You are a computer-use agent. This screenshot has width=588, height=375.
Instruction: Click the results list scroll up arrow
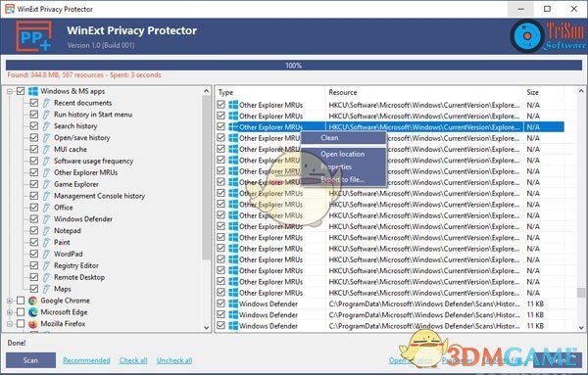(x=581, y=91)
